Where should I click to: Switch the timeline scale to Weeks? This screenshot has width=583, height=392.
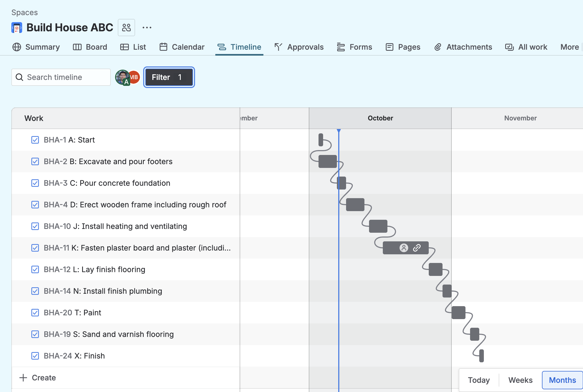click(x=520, y=380)
